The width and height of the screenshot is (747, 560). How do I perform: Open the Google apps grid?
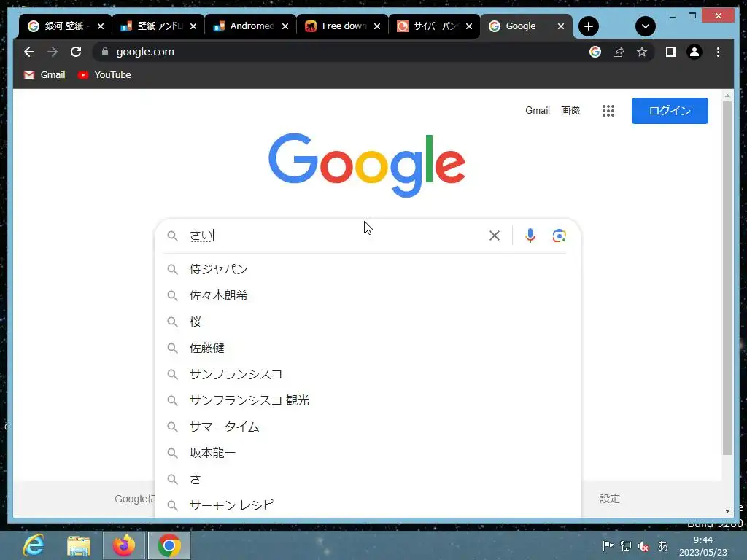(x=608, y=111)
